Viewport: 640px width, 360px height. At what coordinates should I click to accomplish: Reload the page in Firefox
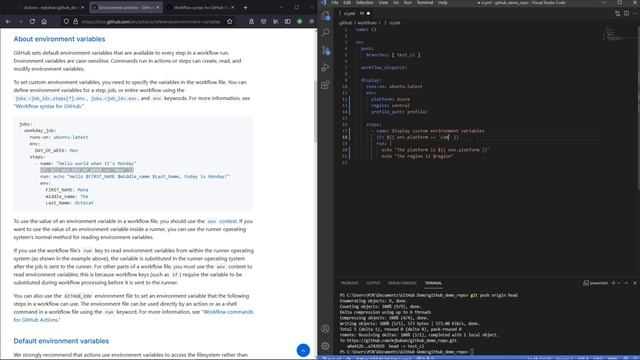point(32,21)
